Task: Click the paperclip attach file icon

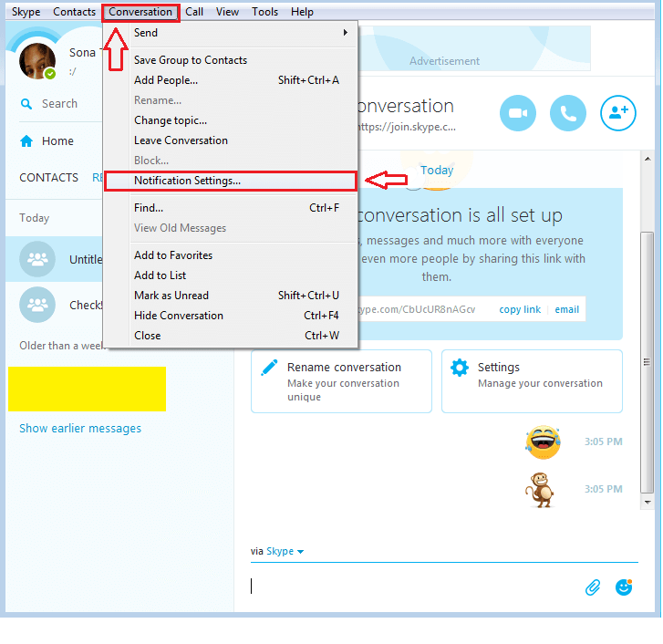Action: tap(593, 587)
